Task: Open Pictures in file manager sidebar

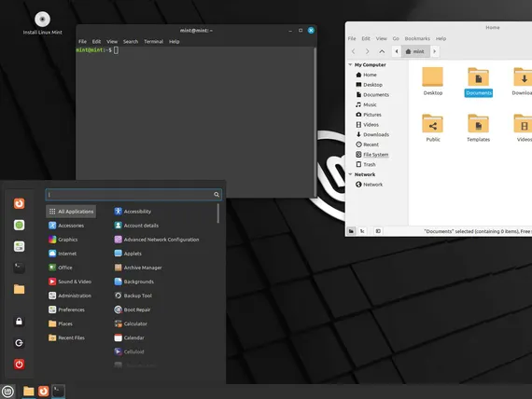Action: pos(369,115)
